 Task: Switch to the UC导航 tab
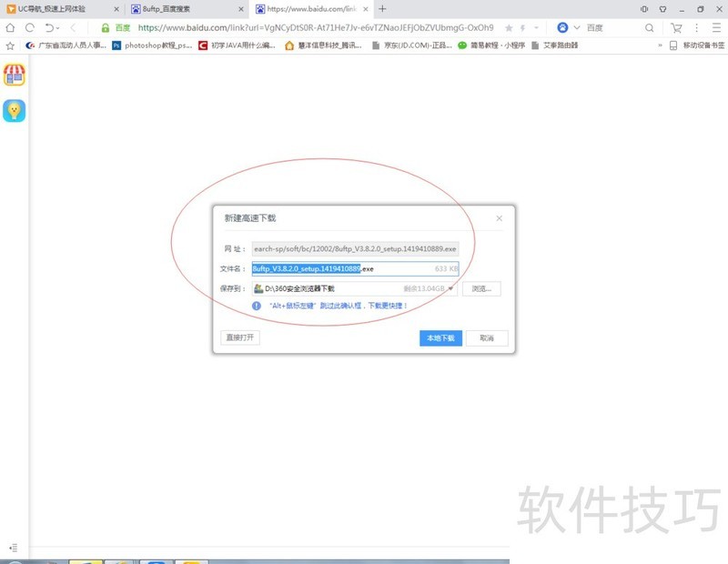tap(50, 8)
